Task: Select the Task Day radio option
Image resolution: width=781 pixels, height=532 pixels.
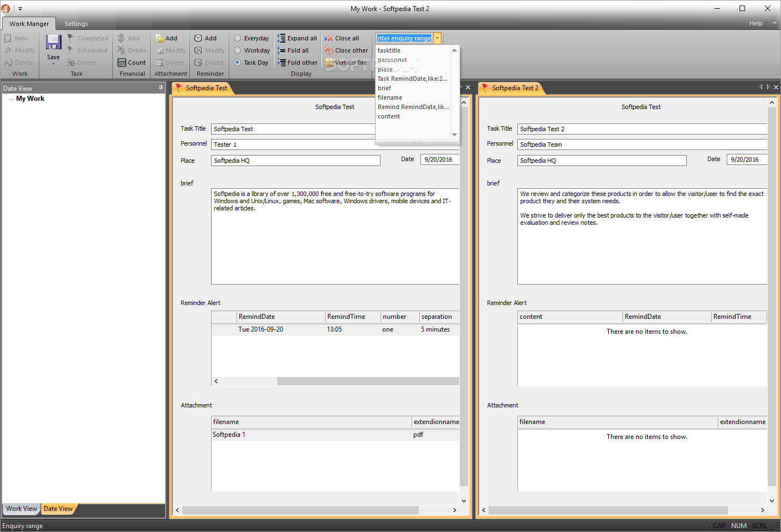Action: [x=251, y=63]
